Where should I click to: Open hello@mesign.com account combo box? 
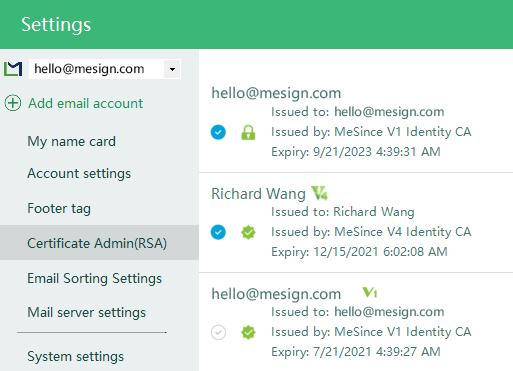[105, 69]
